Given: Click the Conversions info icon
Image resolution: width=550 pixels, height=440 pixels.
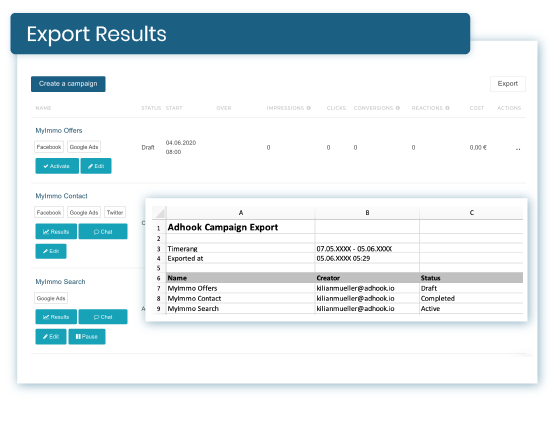Looking at the screenshot, I should pos(398,108).
